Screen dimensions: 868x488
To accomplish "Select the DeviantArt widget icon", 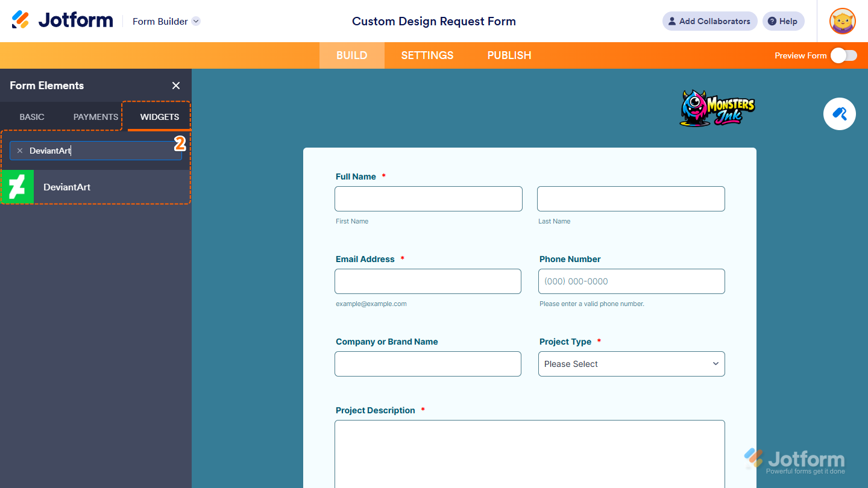I will point(17,187).
